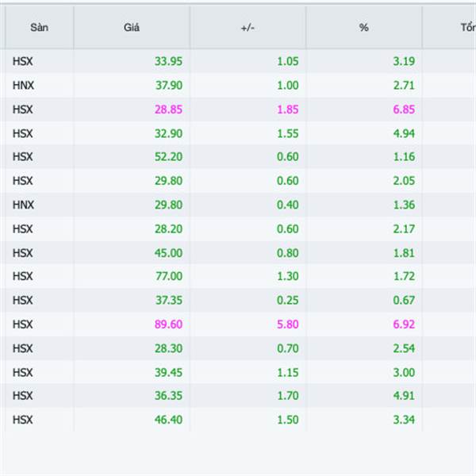Screen dimensions: 476x476
Task: Click the change value 1.30
Action: tap(288, 276)
